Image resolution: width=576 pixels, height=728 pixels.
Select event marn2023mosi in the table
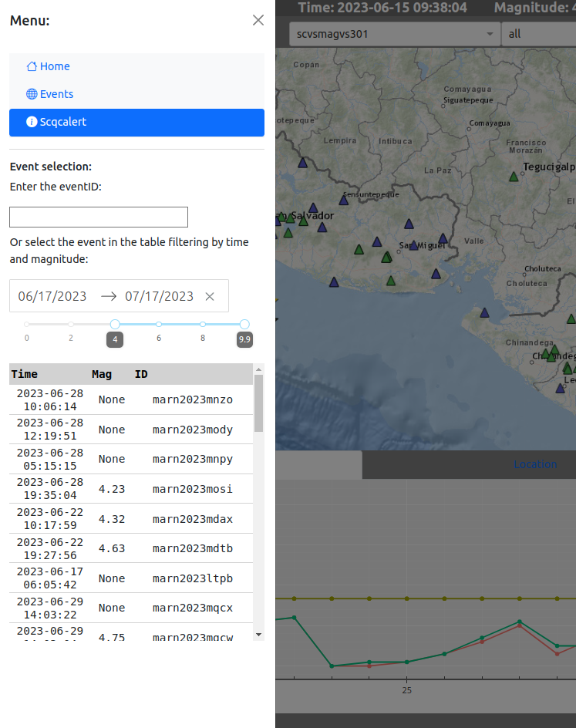coord(192,489)
